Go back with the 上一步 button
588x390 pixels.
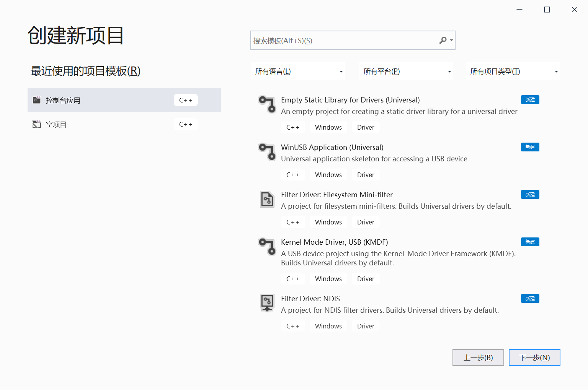[x=478, y=357]
